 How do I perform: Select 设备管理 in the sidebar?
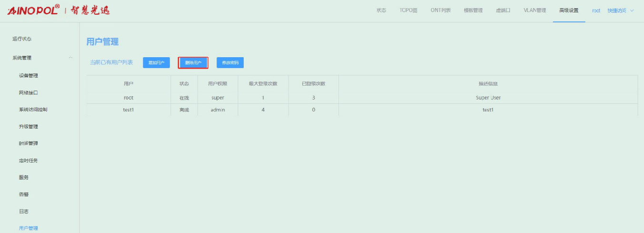coord(29,76)
